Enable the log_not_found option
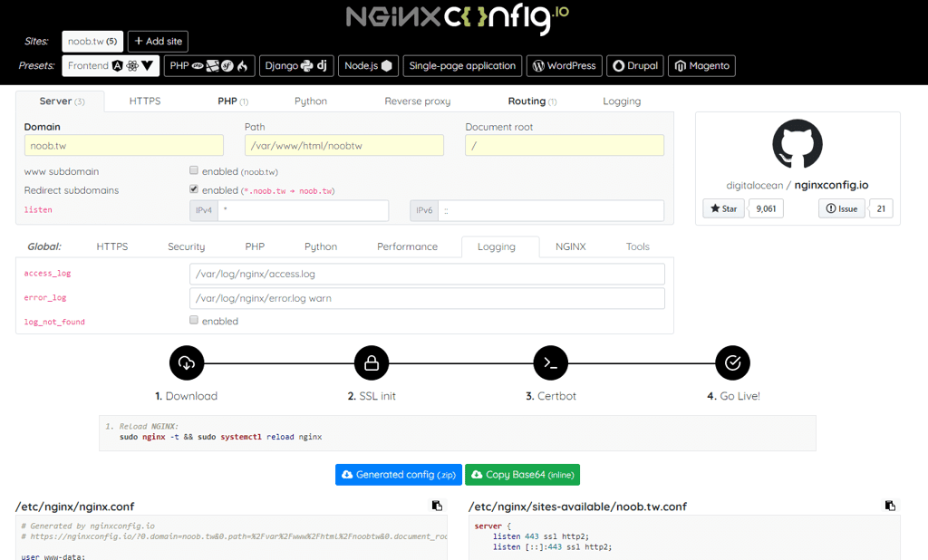This screenshot has width=928, height=560. 194,319
